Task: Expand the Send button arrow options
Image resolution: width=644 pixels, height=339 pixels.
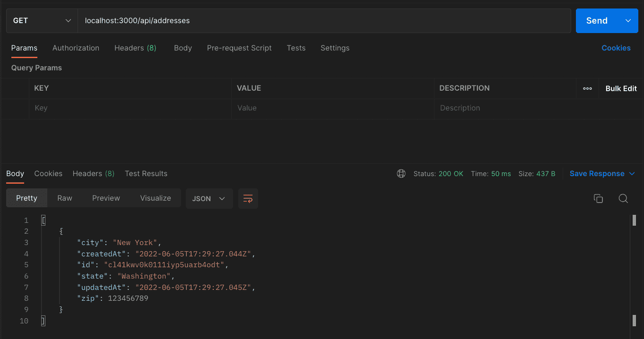Action: 628,21
